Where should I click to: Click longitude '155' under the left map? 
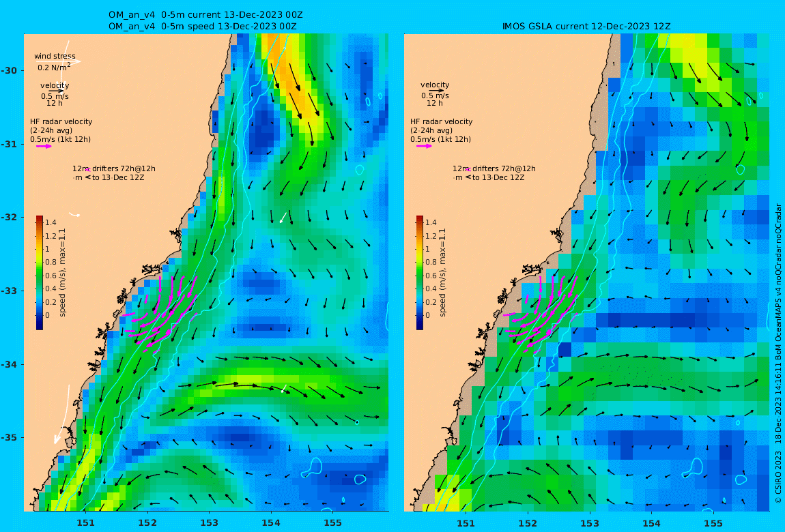(333, 523)
